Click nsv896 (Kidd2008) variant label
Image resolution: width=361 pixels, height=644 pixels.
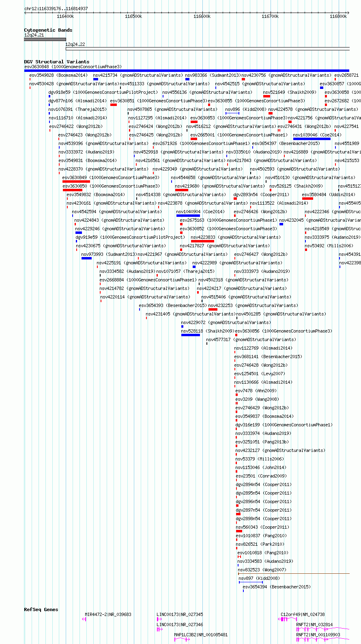246,109
